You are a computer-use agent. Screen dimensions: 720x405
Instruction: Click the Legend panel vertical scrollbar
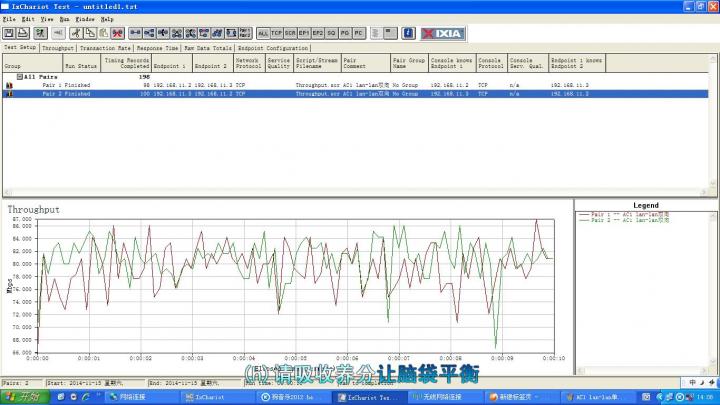pyautogui.click(x=713, y=289)
